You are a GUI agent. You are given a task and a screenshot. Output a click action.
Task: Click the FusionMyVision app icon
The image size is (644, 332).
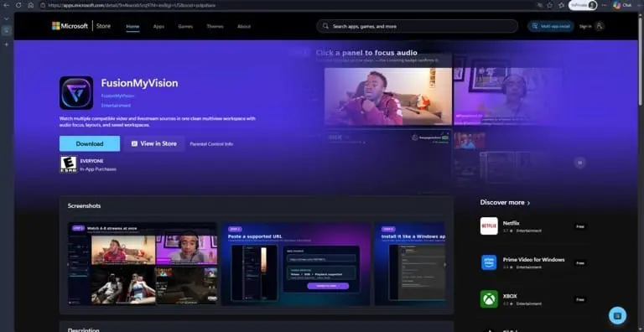(76, 93)
